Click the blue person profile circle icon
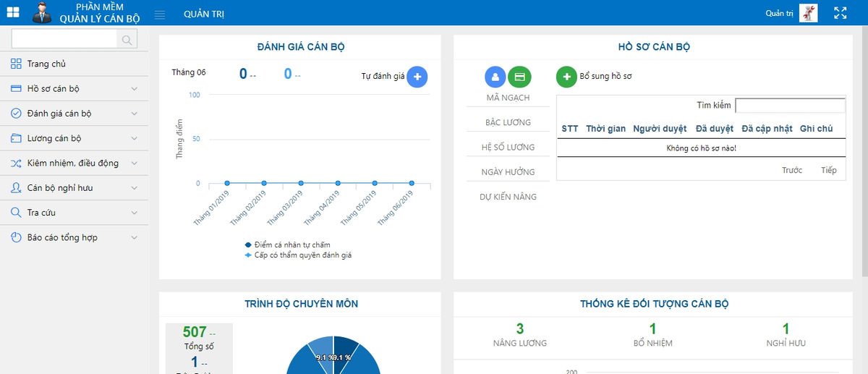The image size is (868, 374). [495, 76]
